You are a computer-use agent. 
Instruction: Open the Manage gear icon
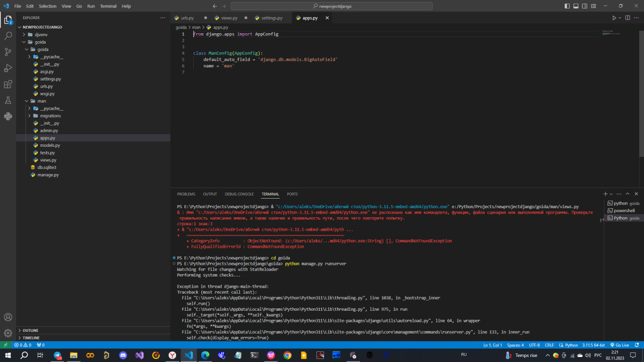click(x=8, y=333)
